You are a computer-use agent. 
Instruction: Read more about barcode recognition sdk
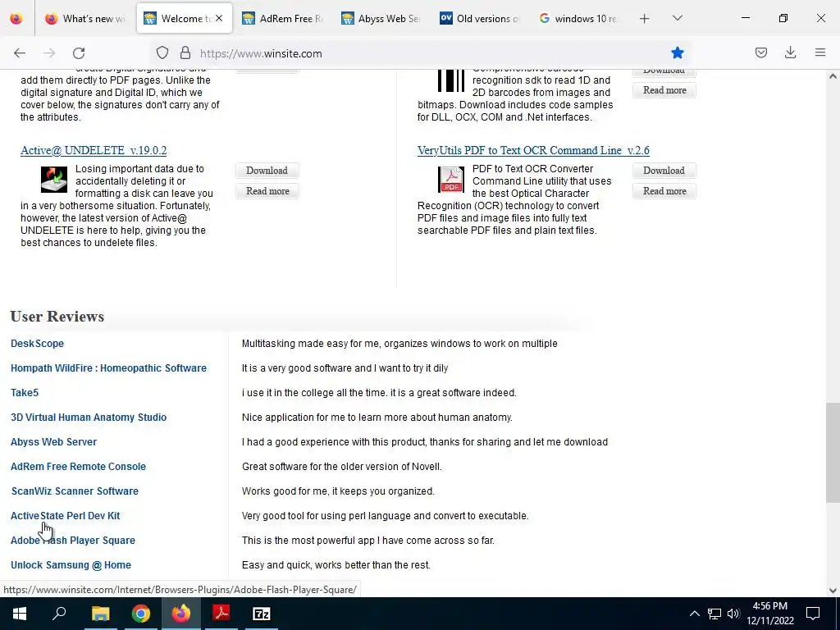click(664, 90)
